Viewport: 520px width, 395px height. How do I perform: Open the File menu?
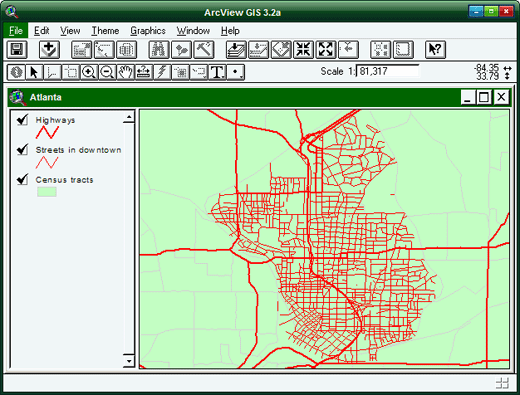coord(16,31)
